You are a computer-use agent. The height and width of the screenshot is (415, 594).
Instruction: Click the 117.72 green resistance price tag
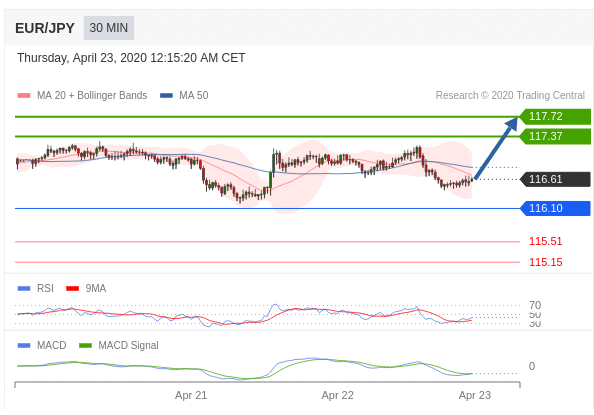click(x=555, y=116)
